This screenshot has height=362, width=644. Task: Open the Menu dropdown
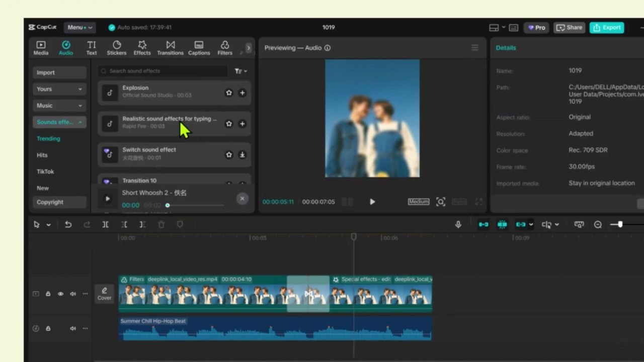click(79, 27)
